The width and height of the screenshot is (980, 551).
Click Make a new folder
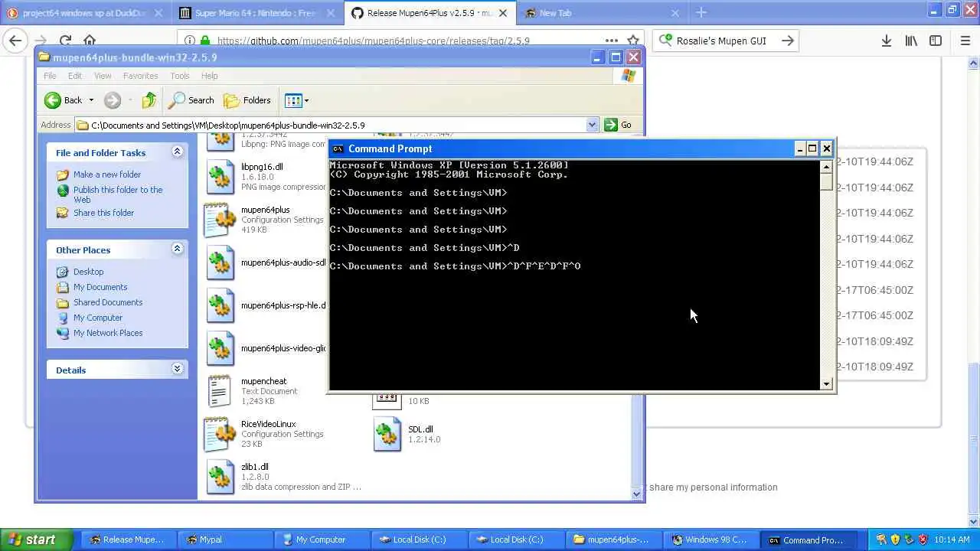click(107, 174)
